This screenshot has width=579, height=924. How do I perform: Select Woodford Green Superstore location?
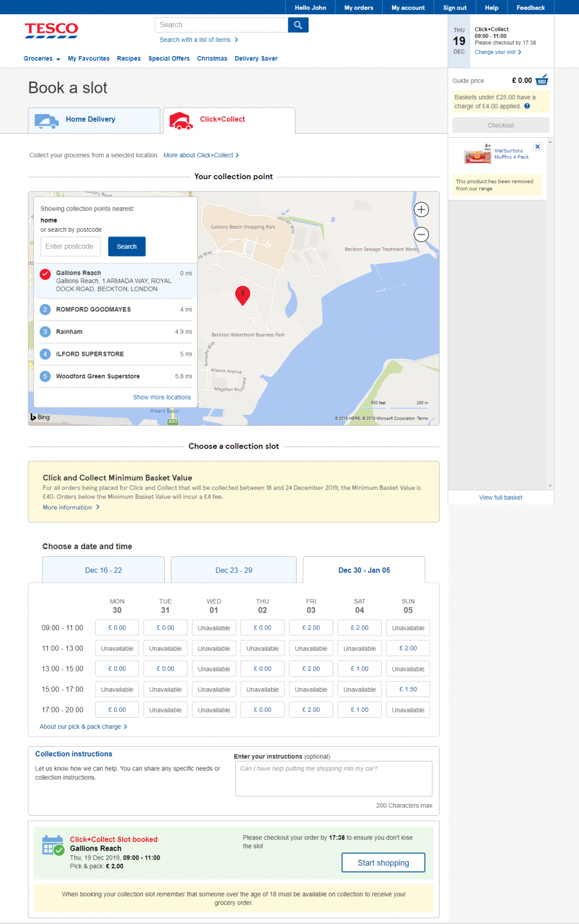point(98,376)
